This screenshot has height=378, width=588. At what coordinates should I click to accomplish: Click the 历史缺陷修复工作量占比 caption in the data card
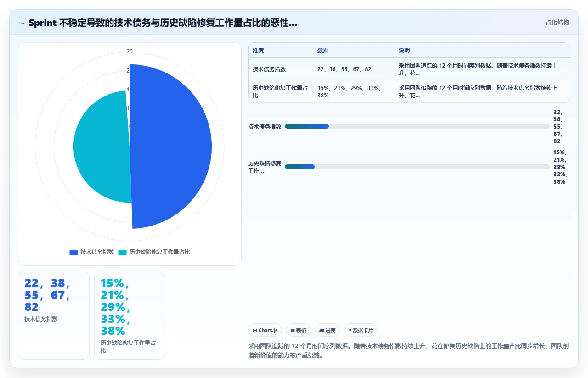pyautogui.click(x=128, y=347)
